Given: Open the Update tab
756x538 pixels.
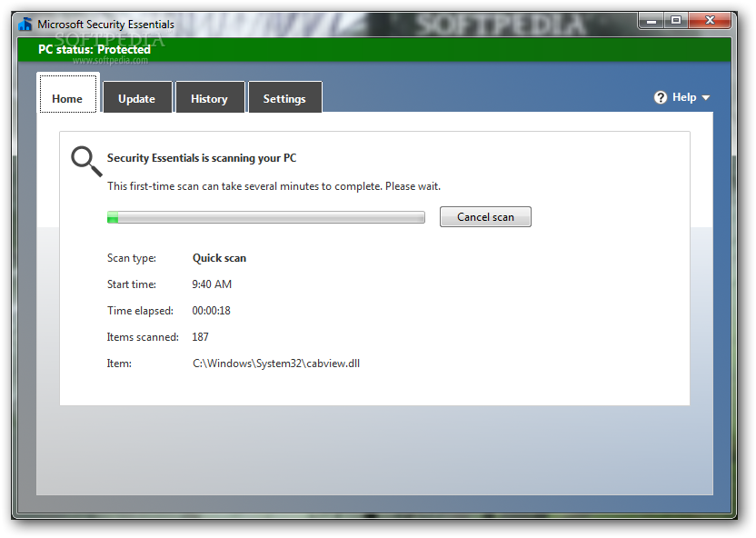Looking at the screenshot, I should click(137, 97).
